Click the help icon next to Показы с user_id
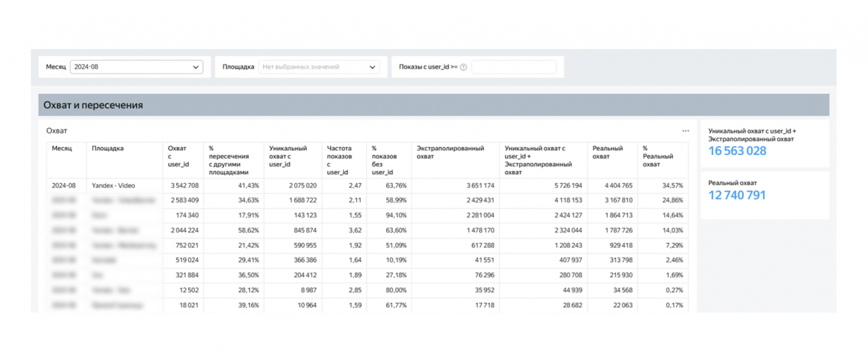 pos(463,67)
